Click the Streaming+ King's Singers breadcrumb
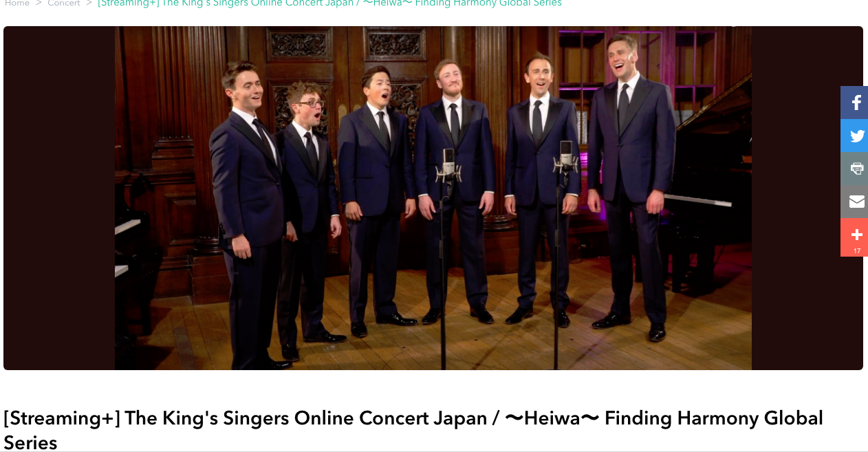 329,3
